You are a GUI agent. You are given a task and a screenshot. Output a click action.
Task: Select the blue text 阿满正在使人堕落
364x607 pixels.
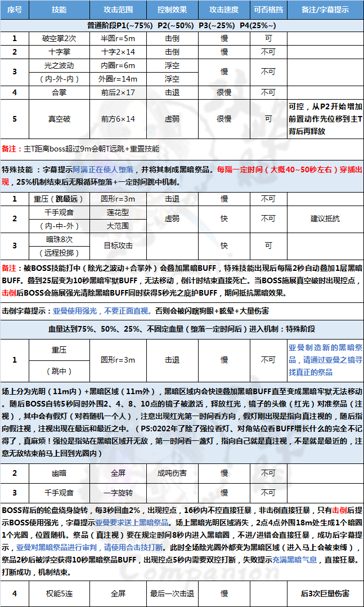click(104, 169)
